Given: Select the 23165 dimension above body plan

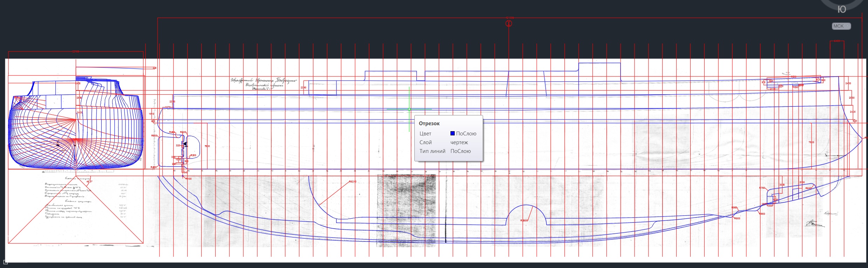Looking at the screenshot, I should coord(76,52).
